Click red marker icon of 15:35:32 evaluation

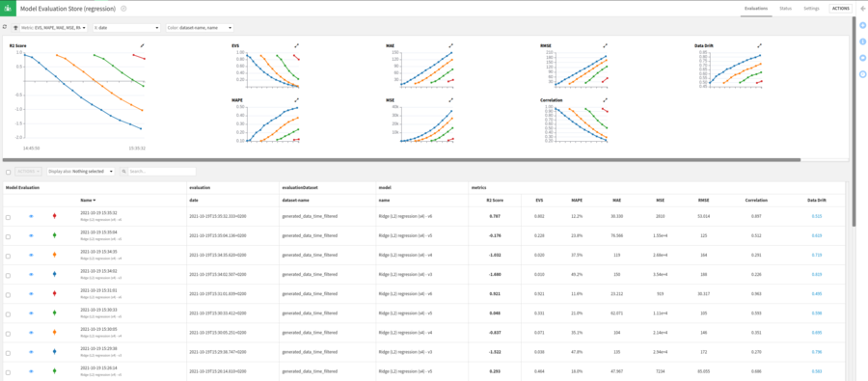(x=54, y=216)
